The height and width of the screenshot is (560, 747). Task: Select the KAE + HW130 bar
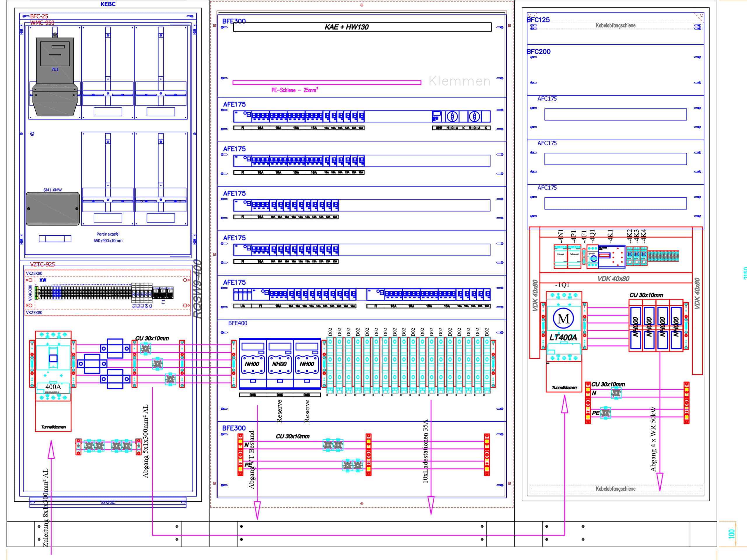[x=362, y=27]
